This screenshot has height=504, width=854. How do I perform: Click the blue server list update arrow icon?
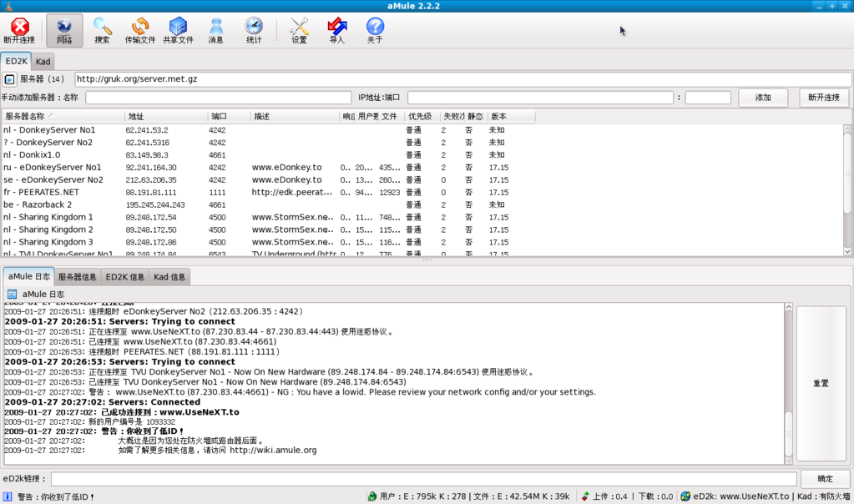(x=9, y=79)
